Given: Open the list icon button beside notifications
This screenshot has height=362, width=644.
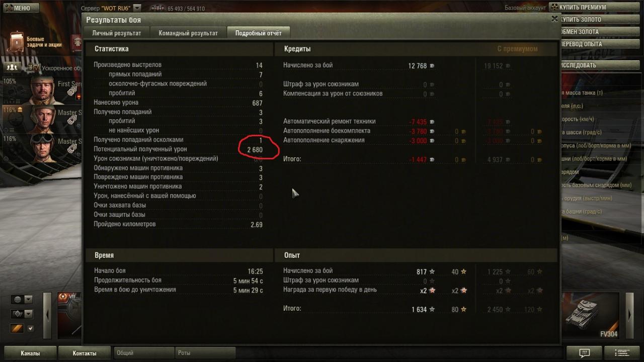Looking at the screenshot, I should point(622,352).
